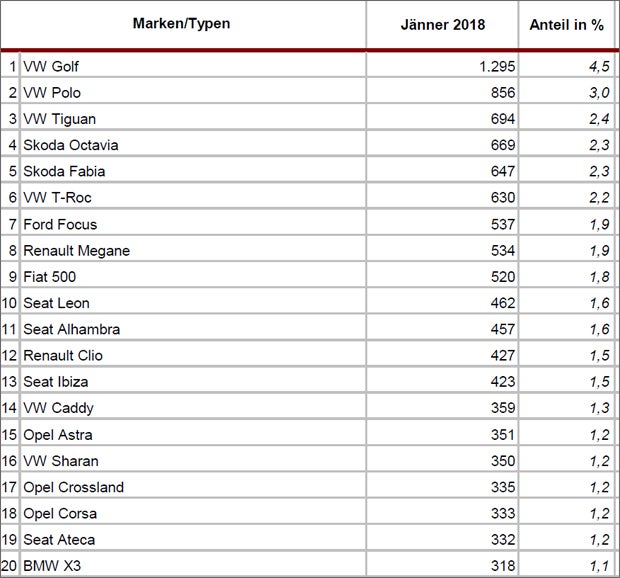This screenshot has width=620, height=578.
Task: Click the Jänner 2018 column header
Action: 441,24
